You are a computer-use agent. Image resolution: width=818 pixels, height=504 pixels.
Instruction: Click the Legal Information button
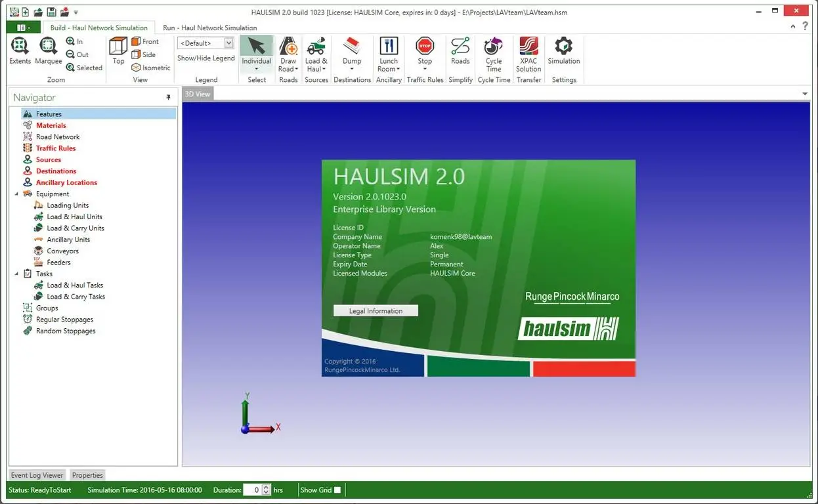coord(376,310)
